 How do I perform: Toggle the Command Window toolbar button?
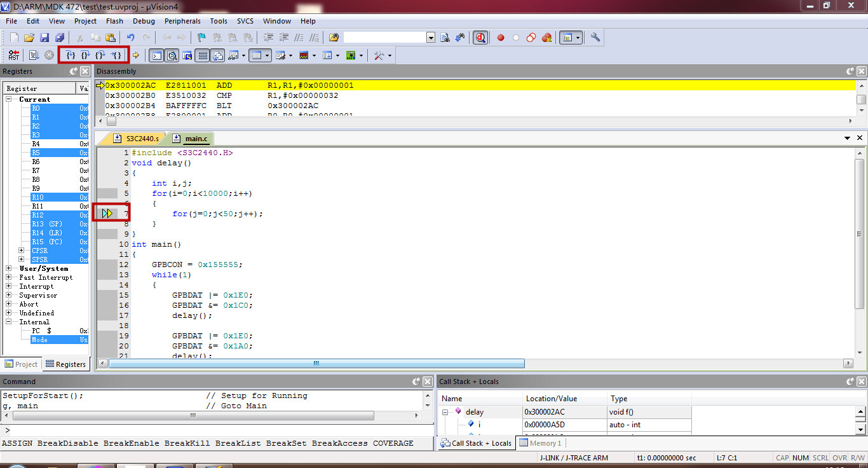(x=156, y=56)
